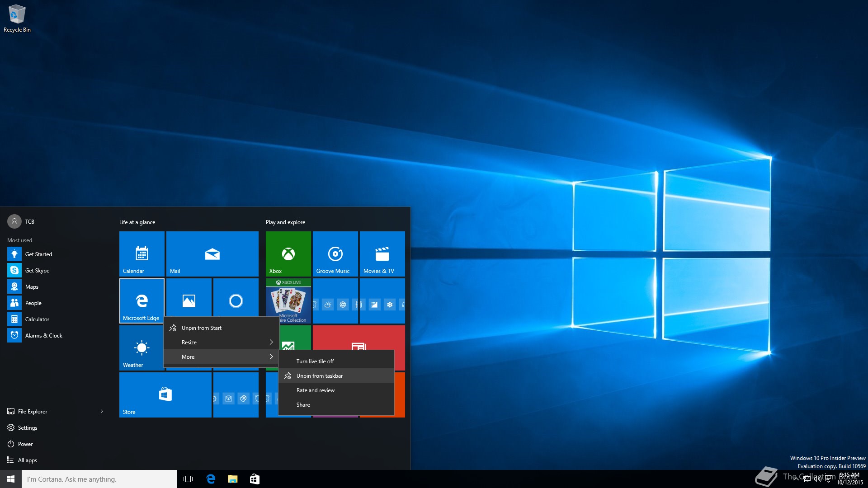
Task: Launch Edge from the taskbar
Action: point(211,479)
